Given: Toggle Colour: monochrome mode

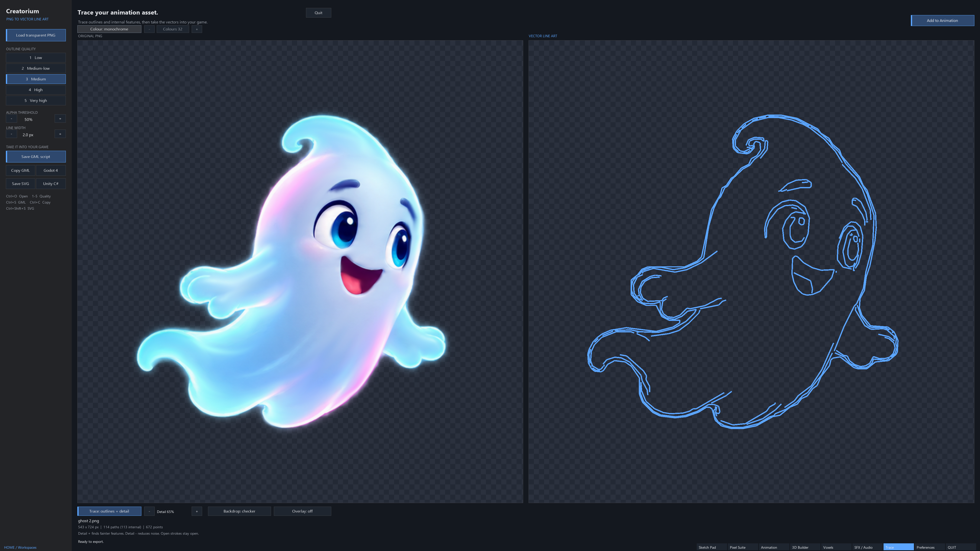Looking at the screenshot, I should click(x=109, y=29).
